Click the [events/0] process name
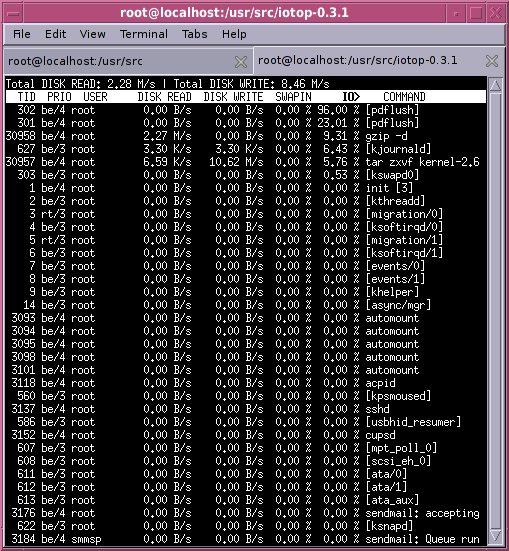 coord(395,266)
